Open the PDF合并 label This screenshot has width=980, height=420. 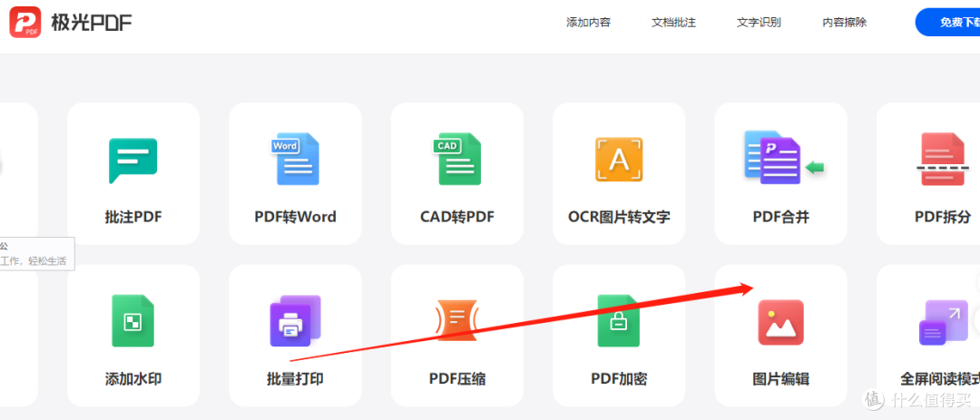(x=780, y=217)
